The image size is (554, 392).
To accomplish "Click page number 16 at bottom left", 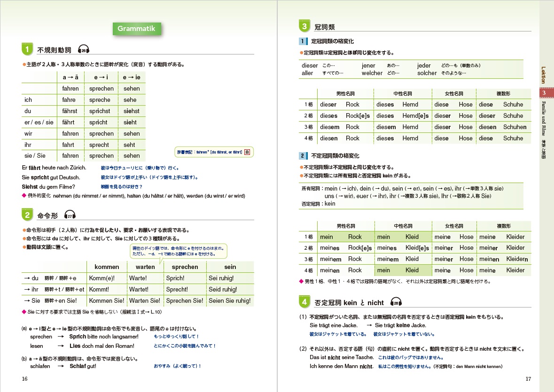I will click(x=25, y=379).
